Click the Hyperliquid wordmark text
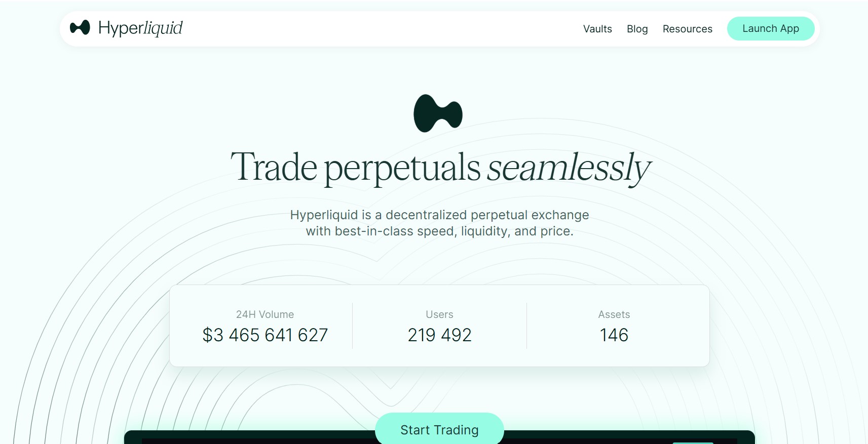Screen dimensions: 868x444 click(x=140, y=28)
